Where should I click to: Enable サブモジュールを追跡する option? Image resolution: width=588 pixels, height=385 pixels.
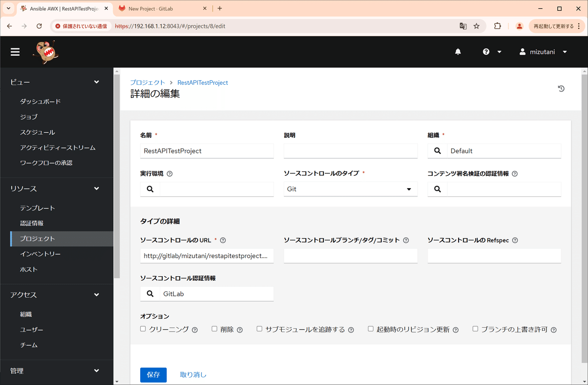(259, 328)
